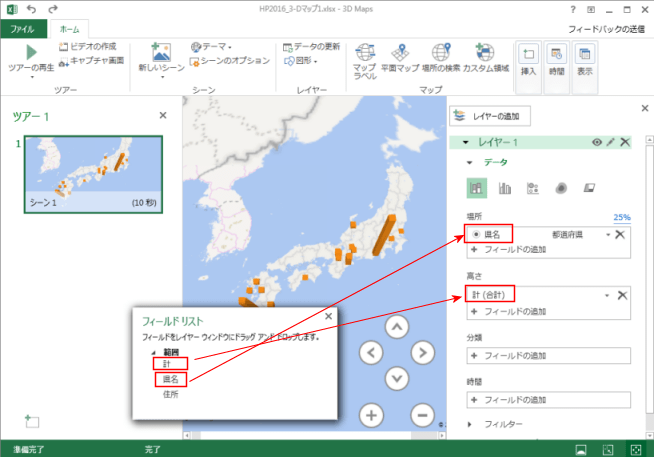Click レイヤーの追加 add layer button
Image resolution: width=654 pixels, height=457 pixels.
(490, 116)
